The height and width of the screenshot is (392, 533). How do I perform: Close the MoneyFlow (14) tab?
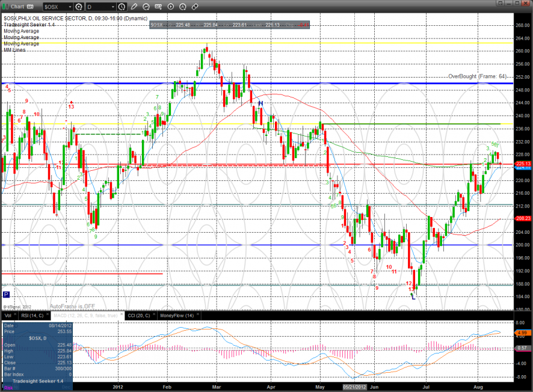pyautogui.click(x=198, y=314)
